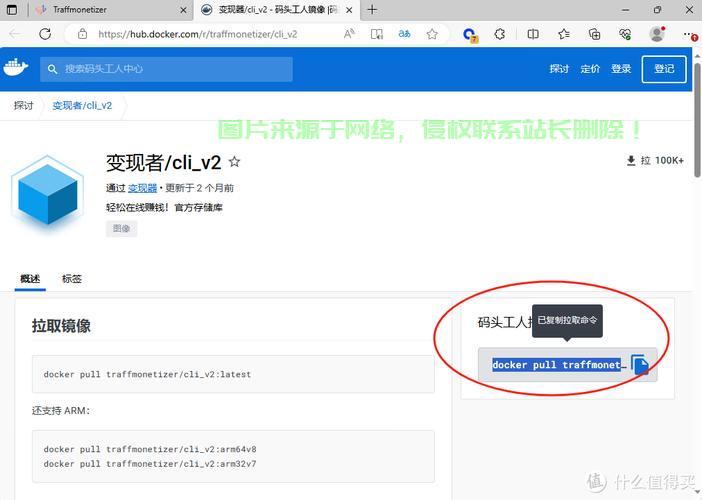Click the translate icon in address bar

[x=405, y=33]
